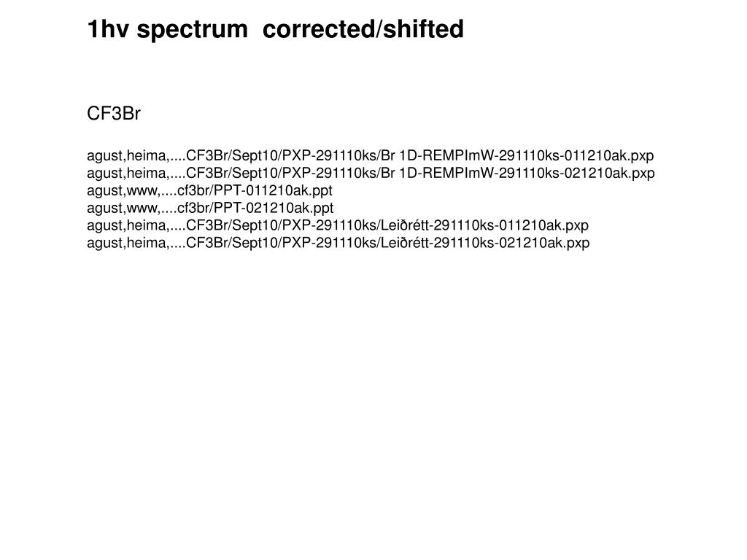Open the PPT-021210ak.ppt path line
The image size is (747, 560).
(x=210, y=208)
